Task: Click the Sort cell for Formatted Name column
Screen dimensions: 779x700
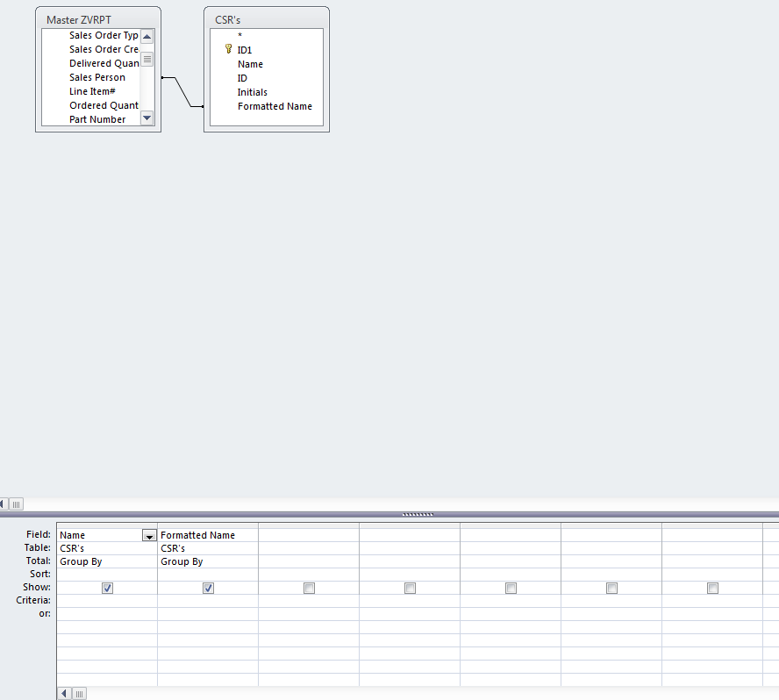Action: 208,575
